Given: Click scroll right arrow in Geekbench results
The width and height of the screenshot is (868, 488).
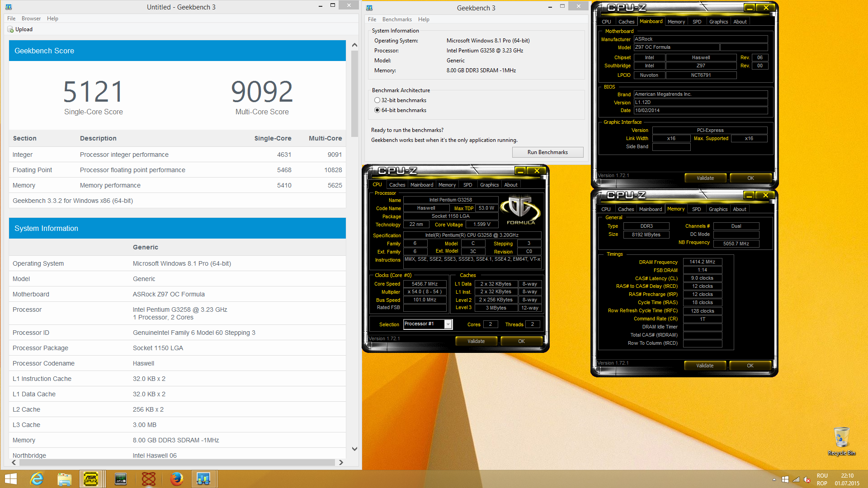Looking at the screenshot, I should pyautogui.click(x=341, y=462).
